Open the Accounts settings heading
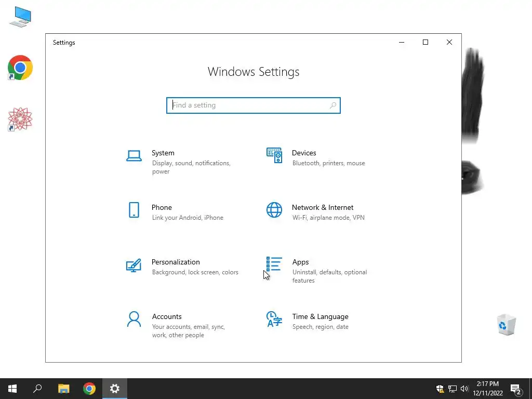 167,316
